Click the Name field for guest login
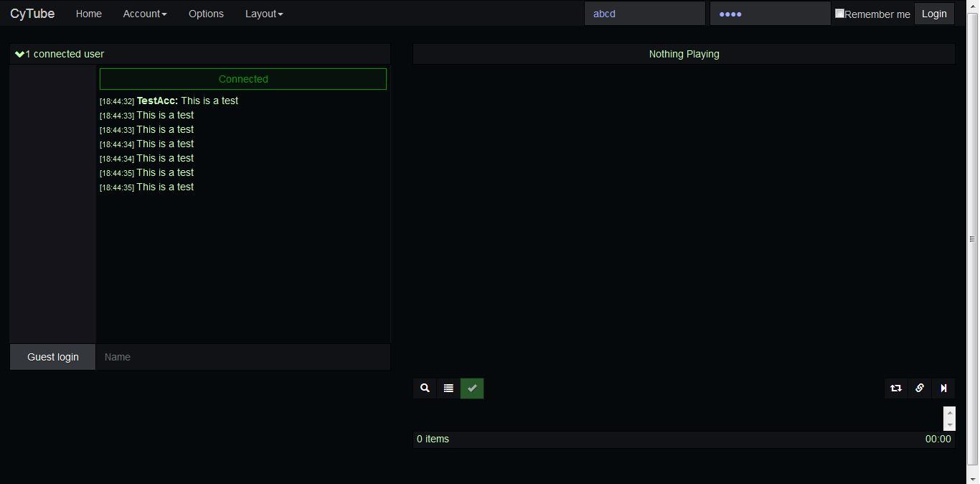This screenshot has height=484, width=980. (243, 356)
